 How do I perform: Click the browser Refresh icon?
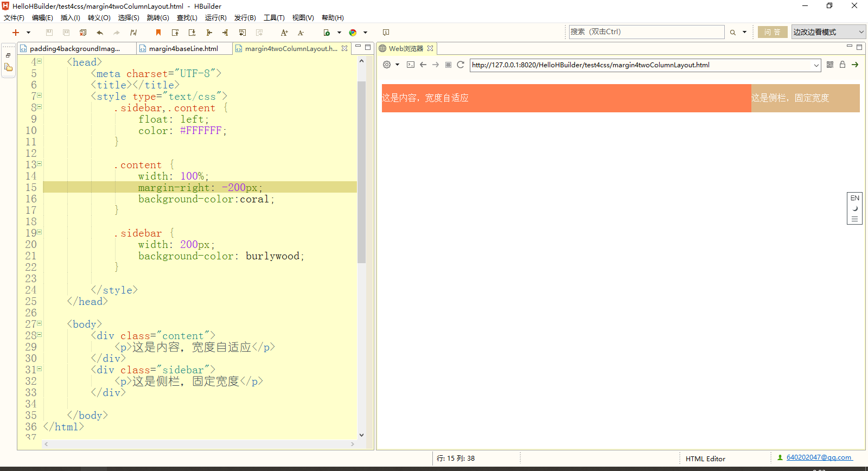click(461, 65)
